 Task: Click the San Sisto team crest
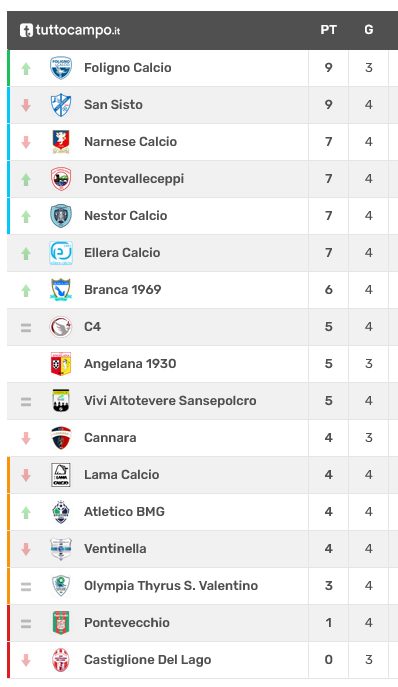(61, 105)
